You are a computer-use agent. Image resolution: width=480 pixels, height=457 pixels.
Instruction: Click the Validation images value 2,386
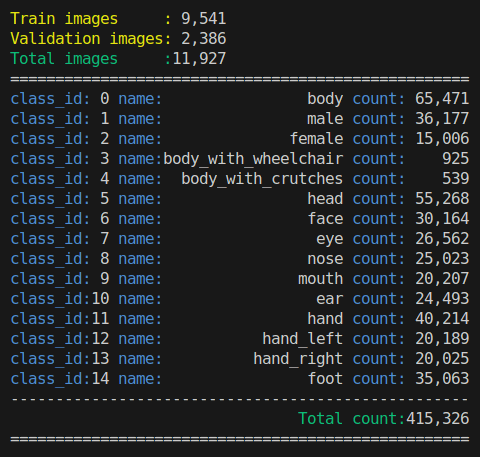tap(204, 39)
